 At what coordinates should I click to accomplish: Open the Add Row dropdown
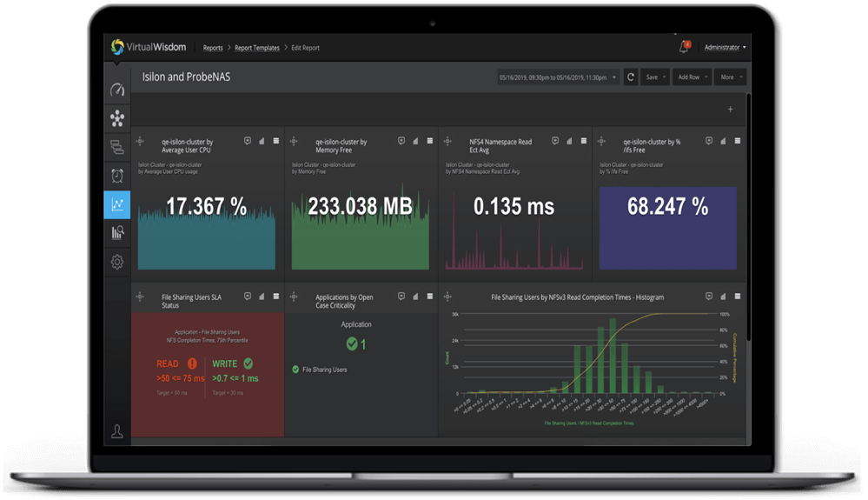pos(692,77)
